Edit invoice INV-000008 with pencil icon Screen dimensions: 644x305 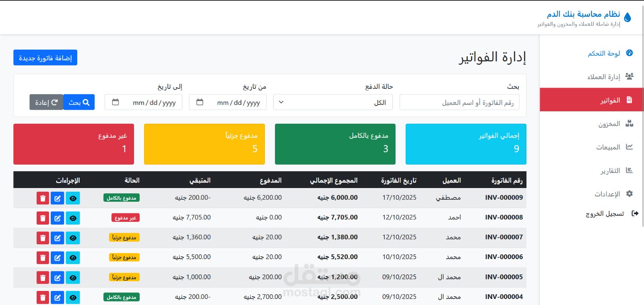click(58, 218)
